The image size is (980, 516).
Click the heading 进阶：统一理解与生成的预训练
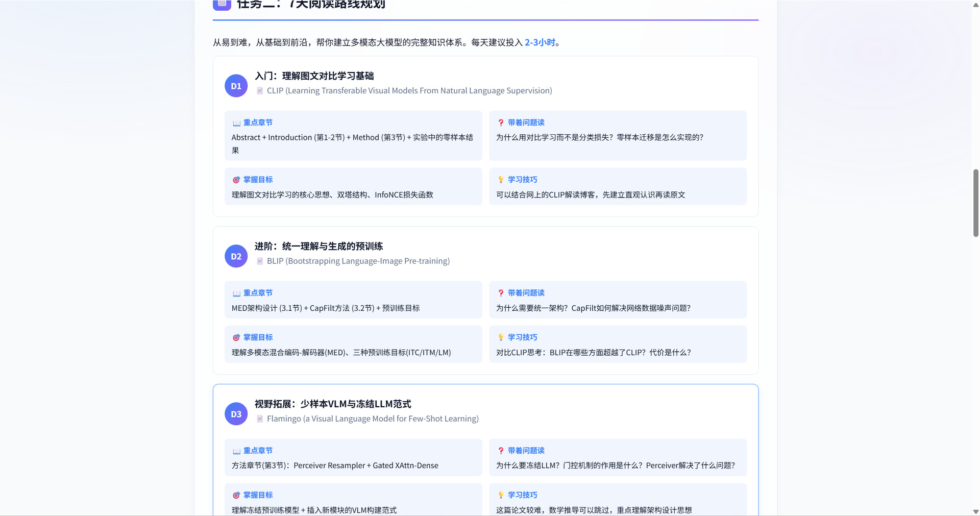(x=318, y=247)
